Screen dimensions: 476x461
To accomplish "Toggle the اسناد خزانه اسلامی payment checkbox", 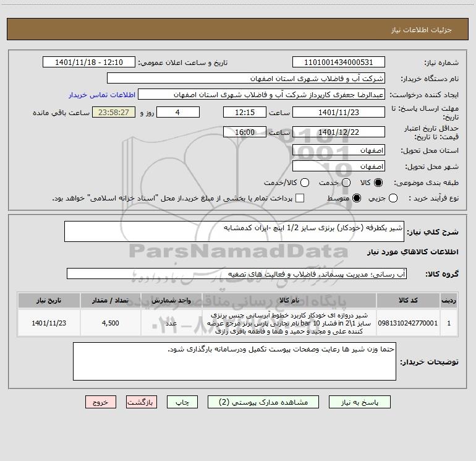I will coord(300,198).
